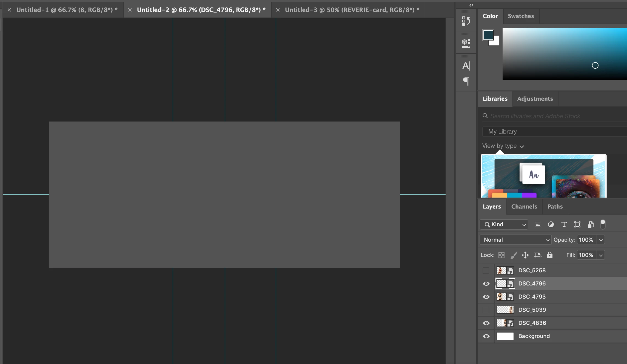Filter layers by adjustment layers icon
The height and width of the screenshot is (364, 627).
tap(551, 225)
